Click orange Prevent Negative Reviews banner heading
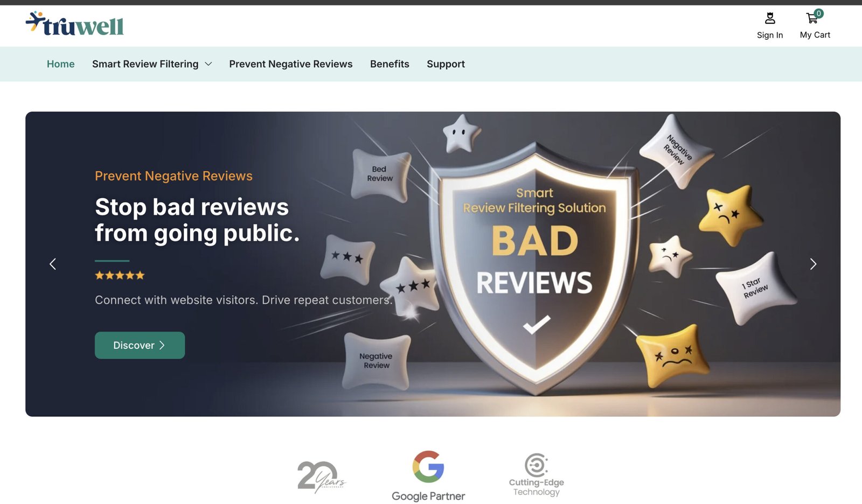 click(x=173, y=176)
